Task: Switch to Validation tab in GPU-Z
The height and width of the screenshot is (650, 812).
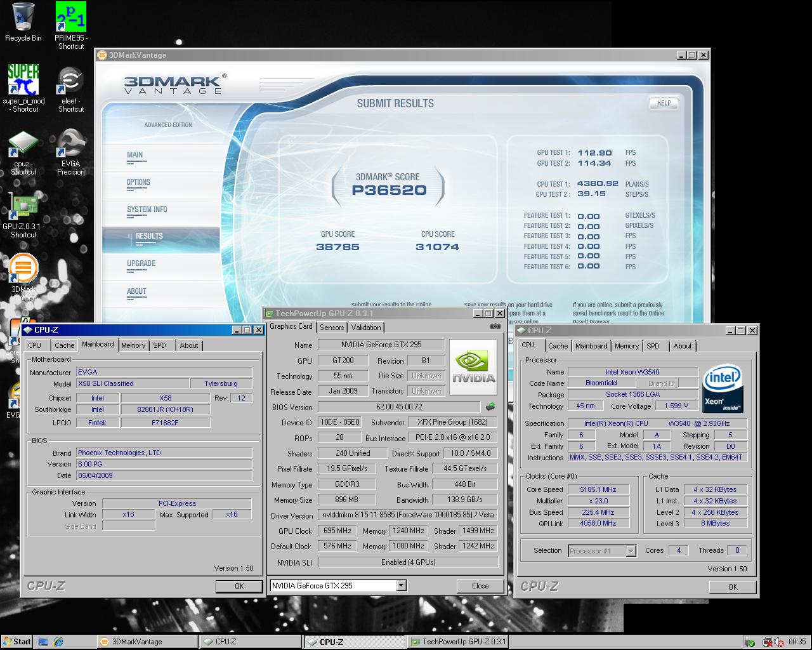Action: click(x=366, y=327)
